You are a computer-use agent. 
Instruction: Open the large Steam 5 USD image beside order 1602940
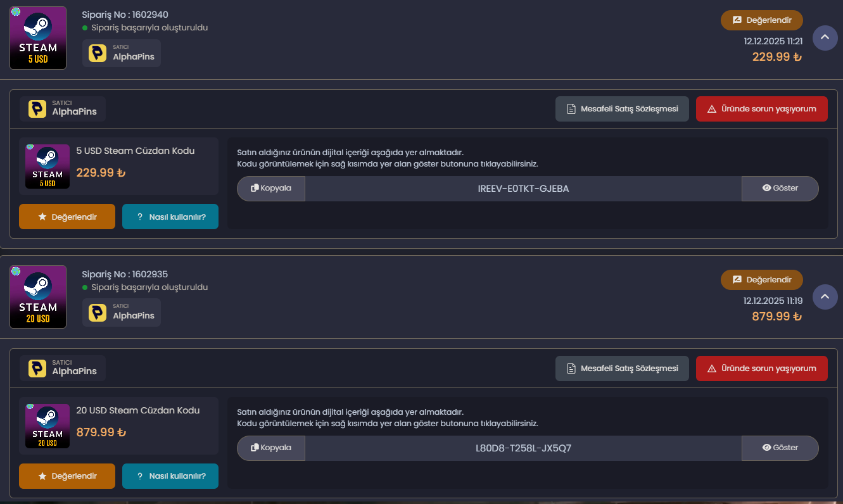(x=38, y=38)
